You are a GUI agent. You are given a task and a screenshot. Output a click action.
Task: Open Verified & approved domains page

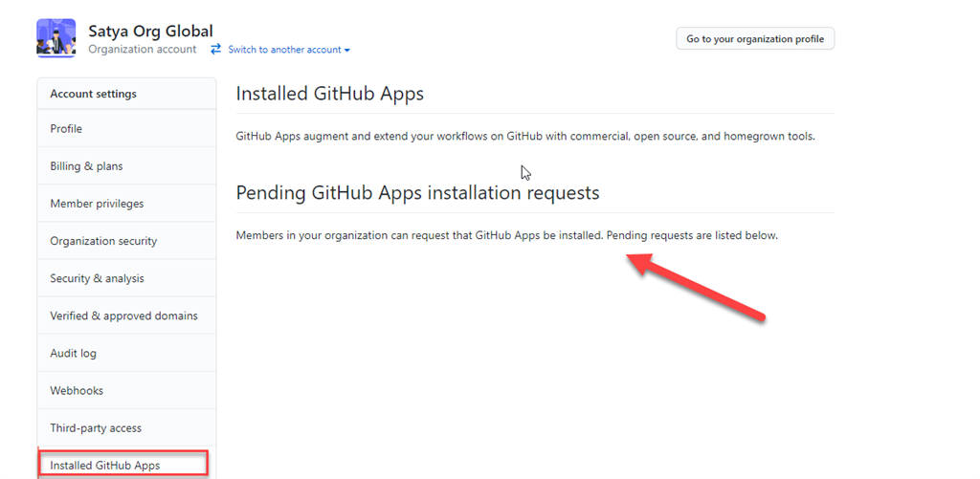[123, 316]
